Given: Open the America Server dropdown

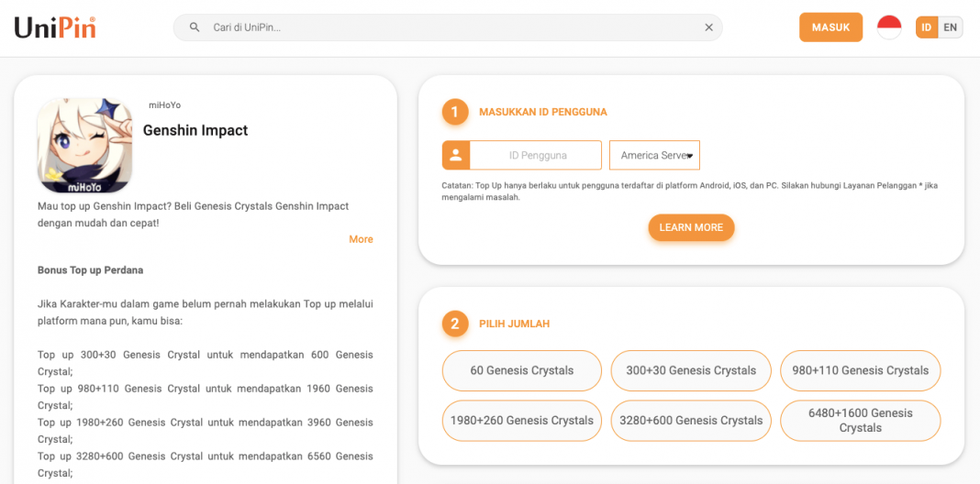Looking at the screenshot, I should click(x=654, y=155).
